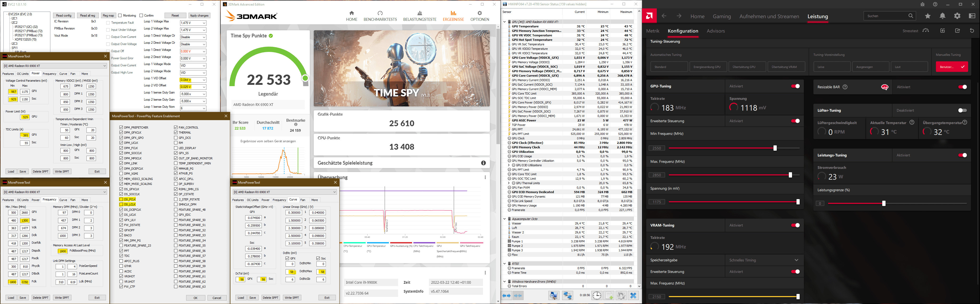
Task: Click the export profile icon in AMD tuning
Action: point(958,31)
